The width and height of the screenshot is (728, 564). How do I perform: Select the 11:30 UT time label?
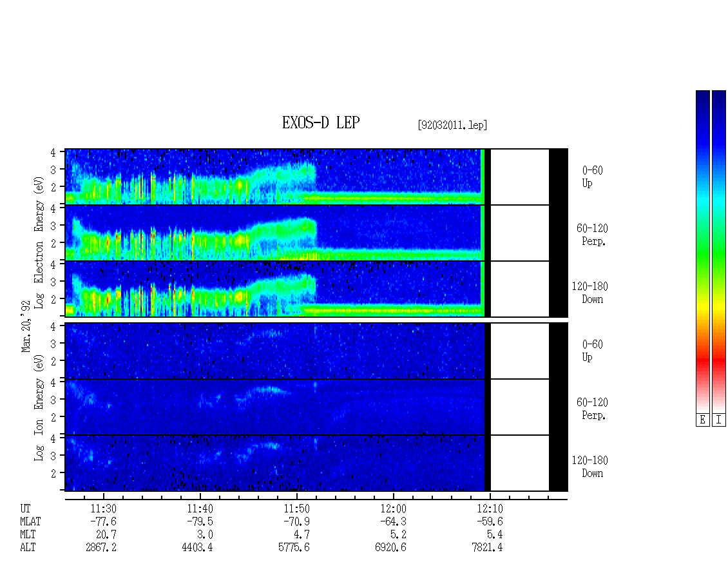[x=103, y=509]
